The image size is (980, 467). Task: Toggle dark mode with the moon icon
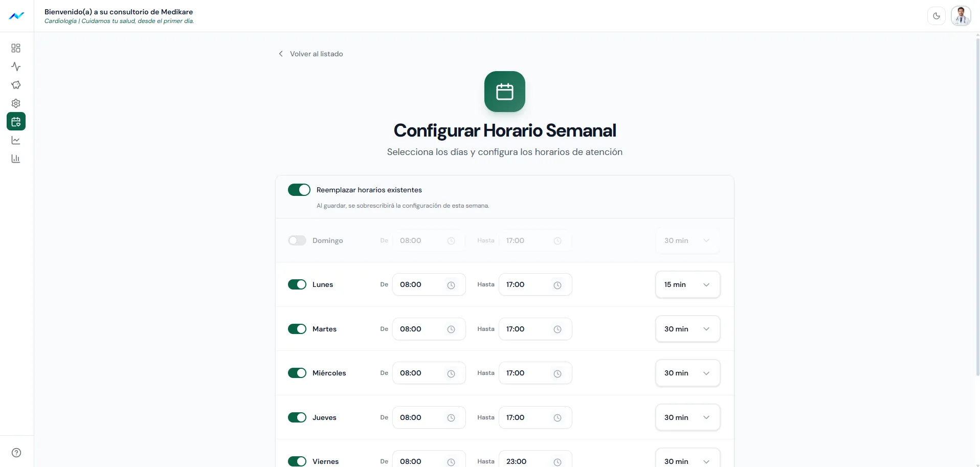point(937,16)
